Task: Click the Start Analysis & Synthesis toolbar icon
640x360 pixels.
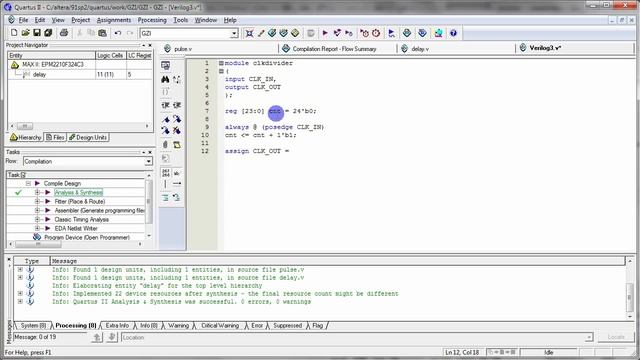Action: tap(337, 33)
